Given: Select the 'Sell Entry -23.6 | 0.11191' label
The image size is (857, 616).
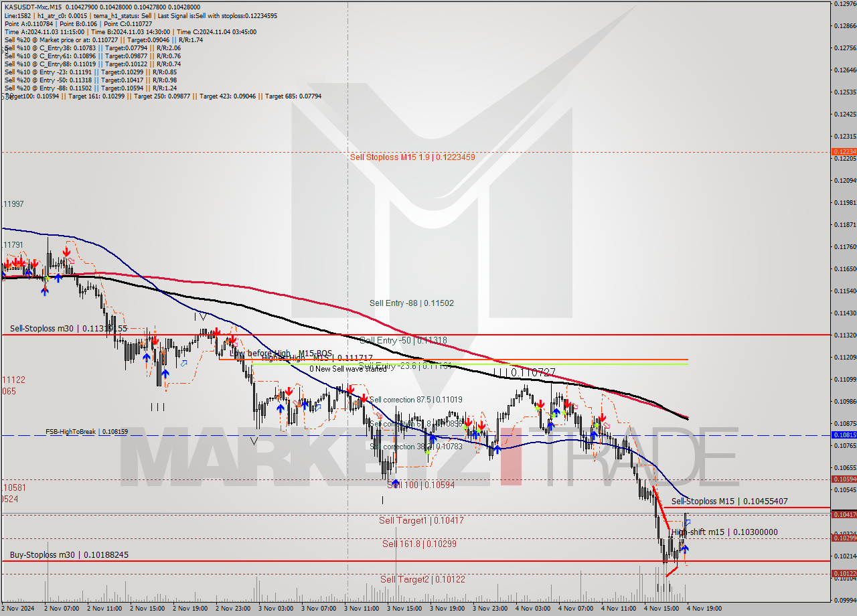Looking at the screenshot, I should pyautogui.click(x=405, y=366).
